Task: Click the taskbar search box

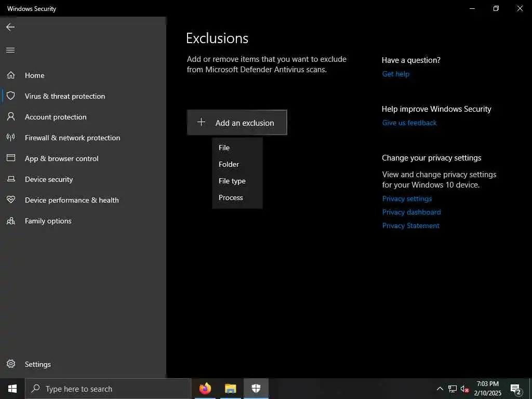Action: click(x=108, y=389)
